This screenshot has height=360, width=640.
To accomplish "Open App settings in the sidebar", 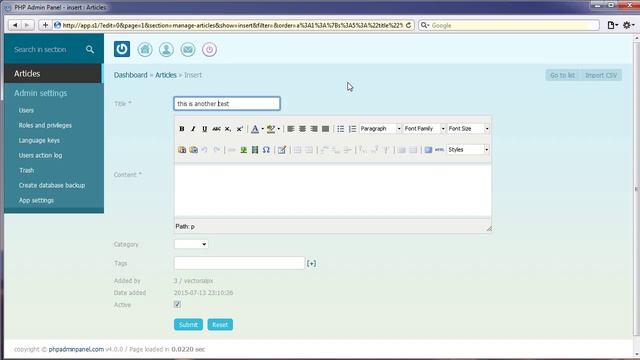I will 36,200.
